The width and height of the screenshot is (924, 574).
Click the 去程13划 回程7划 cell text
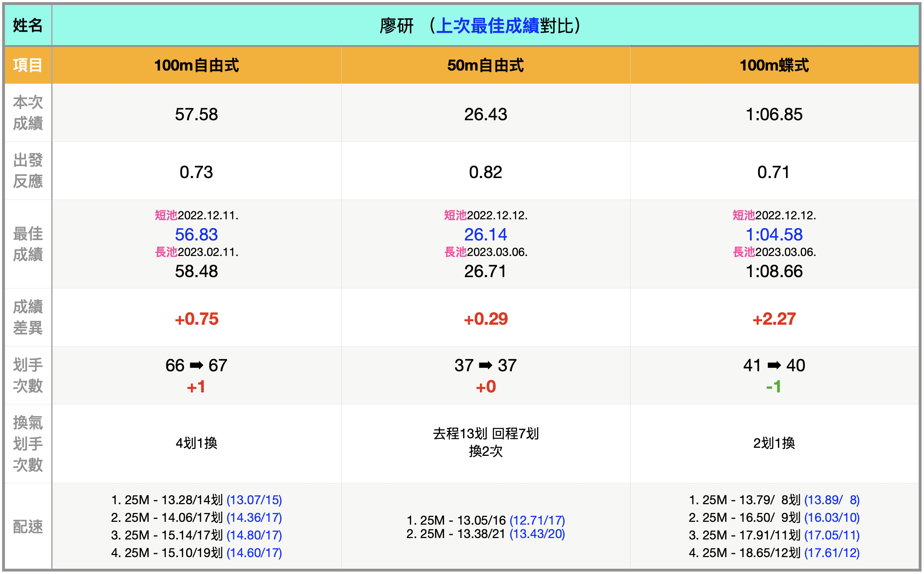click(x=485, y=434)
